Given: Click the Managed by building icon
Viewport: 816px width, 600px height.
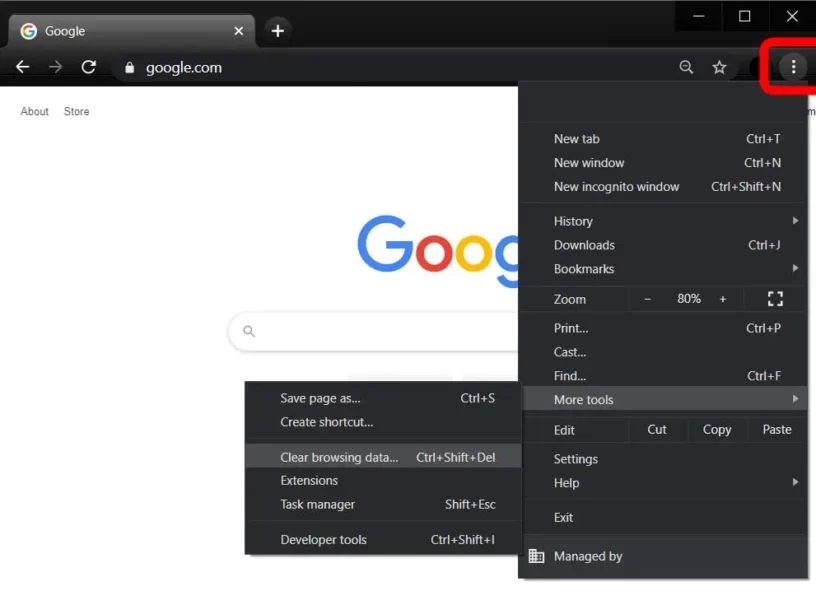Looking at the screenshot, I should click(536, 556).
